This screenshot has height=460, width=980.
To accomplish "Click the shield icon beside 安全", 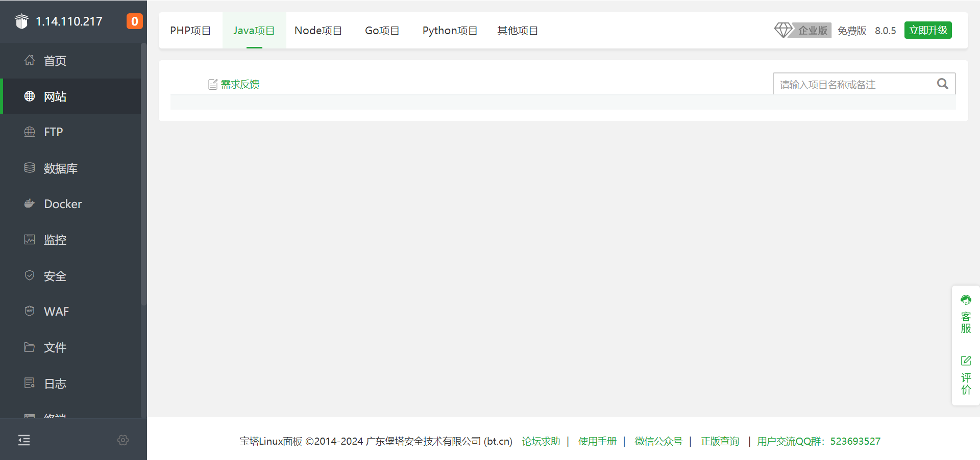I will 30,275.
